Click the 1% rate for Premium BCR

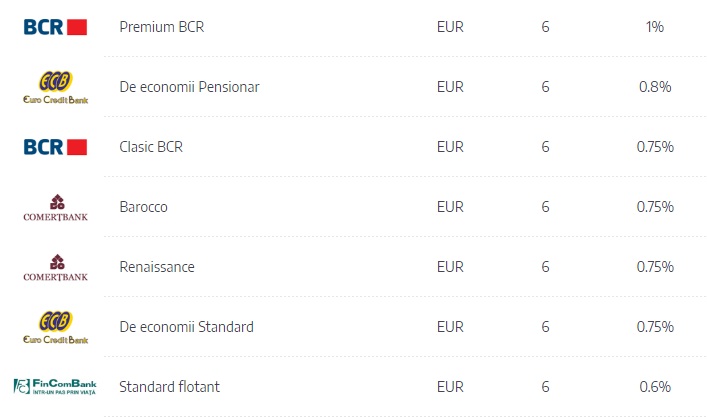655,27
